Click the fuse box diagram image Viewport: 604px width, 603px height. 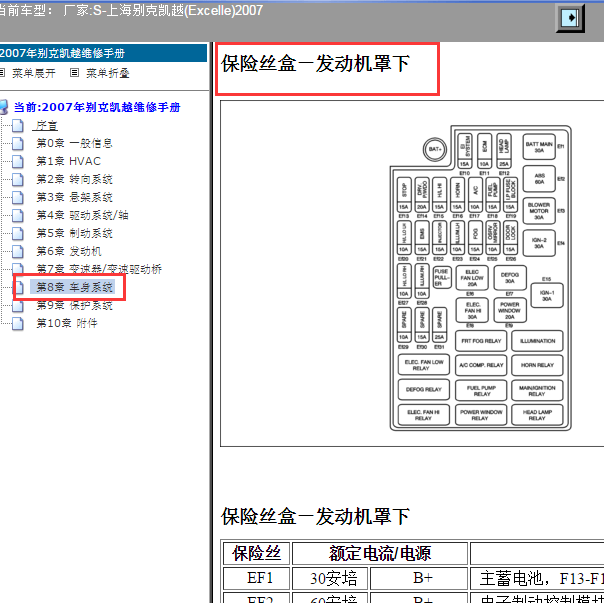click(x=480, y=277)
